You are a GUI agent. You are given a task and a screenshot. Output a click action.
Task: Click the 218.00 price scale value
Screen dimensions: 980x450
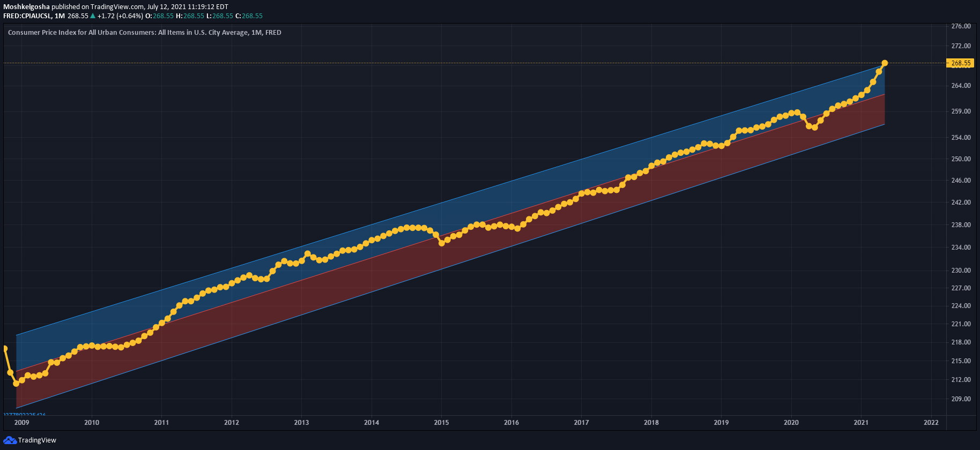pos(961,342)
